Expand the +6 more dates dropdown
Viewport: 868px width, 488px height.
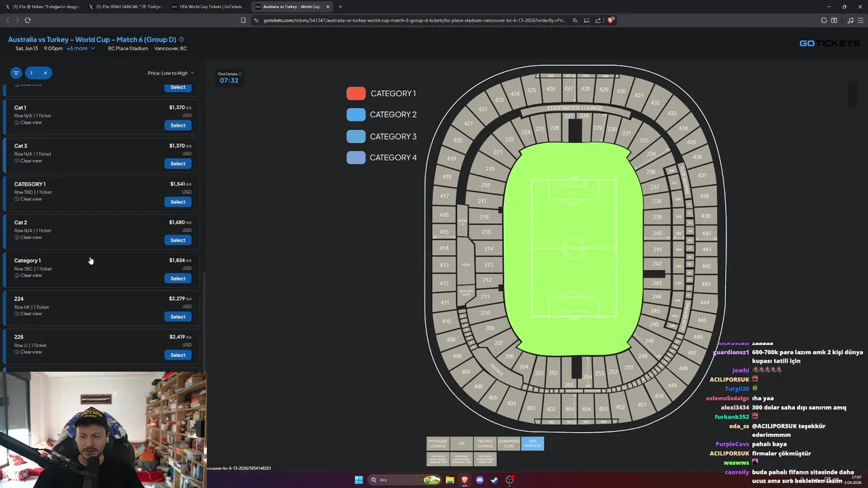tap(81, 49)
